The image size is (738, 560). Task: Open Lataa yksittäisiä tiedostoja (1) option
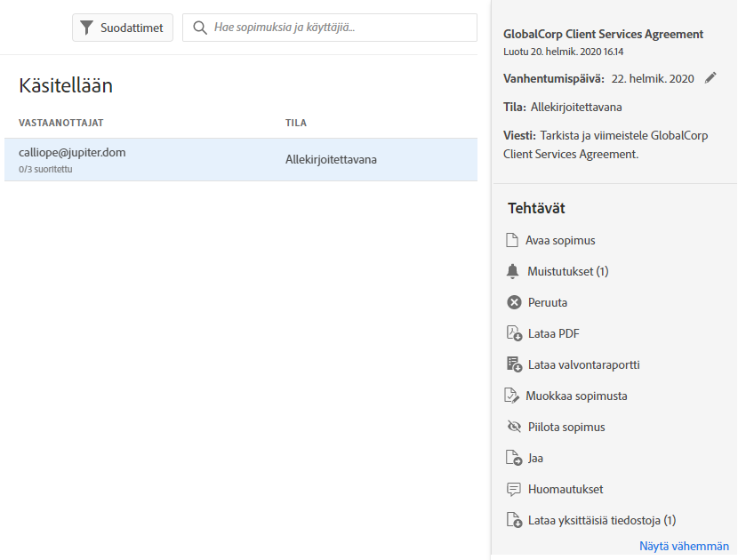(601, 520)
